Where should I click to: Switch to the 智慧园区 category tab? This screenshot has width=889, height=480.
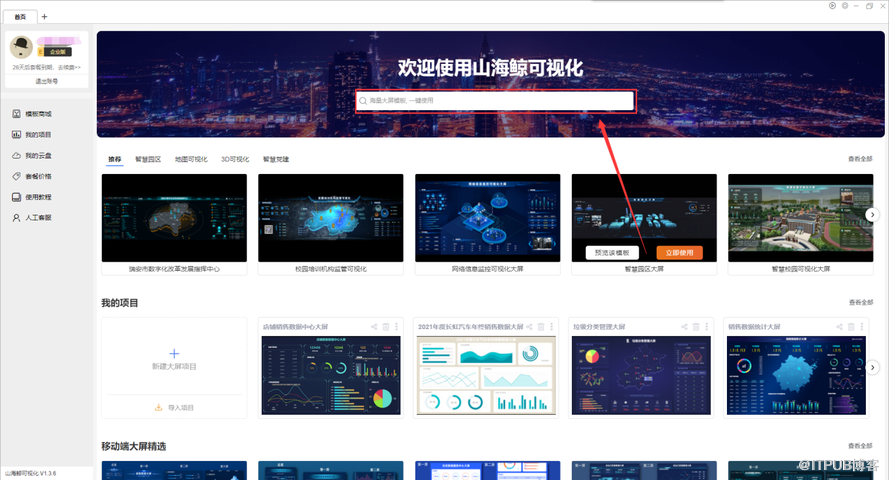coord(148,159)
